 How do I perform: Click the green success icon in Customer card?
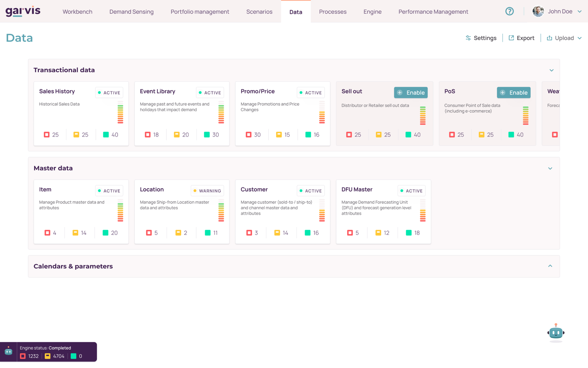(308, 233)
